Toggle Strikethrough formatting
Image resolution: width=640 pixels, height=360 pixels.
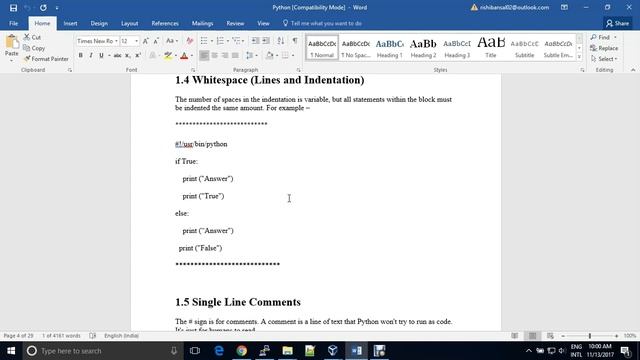pos(118,55)
